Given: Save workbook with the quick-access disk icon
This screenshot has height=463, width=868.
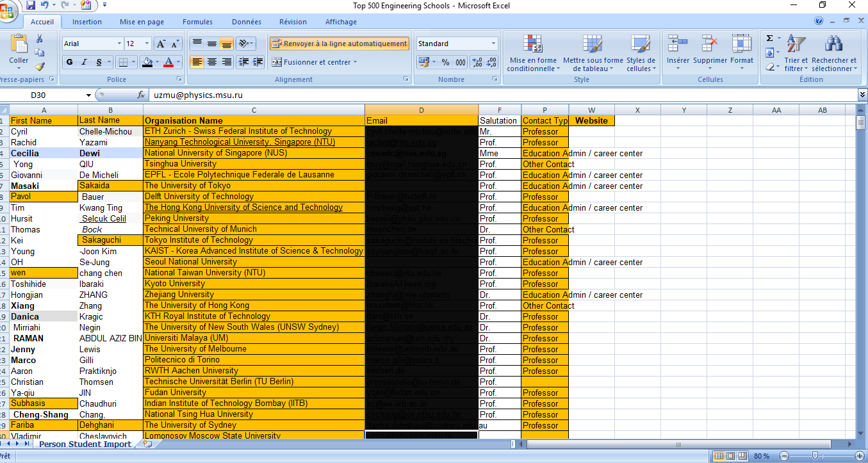Looking at the screenshot, I should coord(30,5).
